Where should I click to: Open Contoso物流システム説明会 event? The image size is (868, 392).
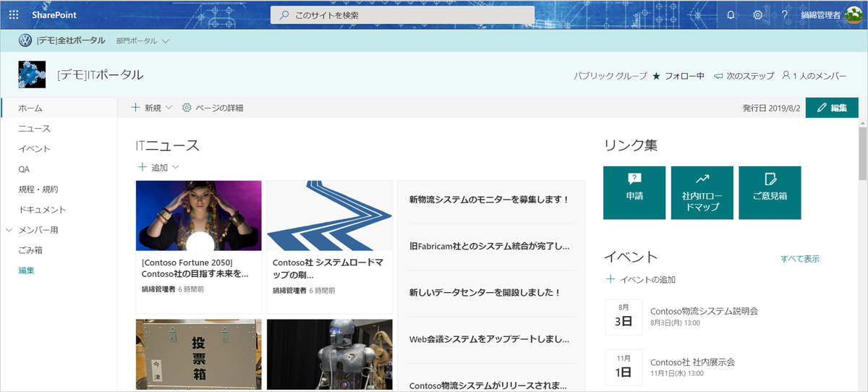pyautogui.click(x=704, y=311)
